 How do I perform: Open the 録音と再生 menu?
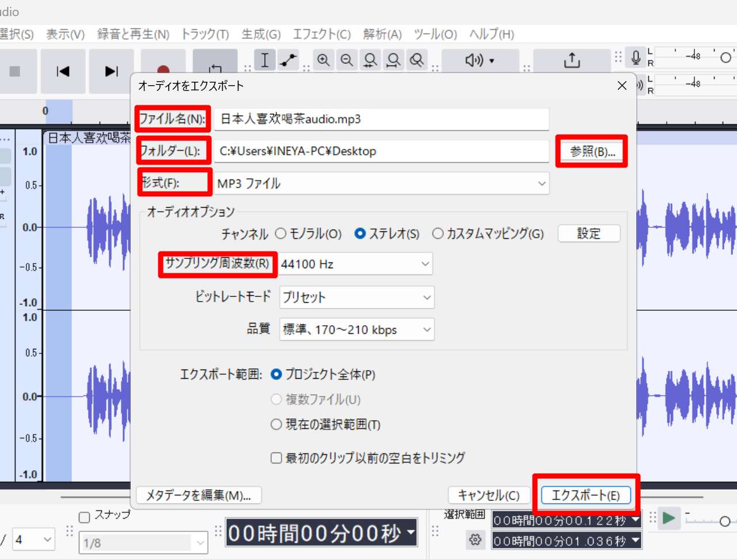point(133,35)
